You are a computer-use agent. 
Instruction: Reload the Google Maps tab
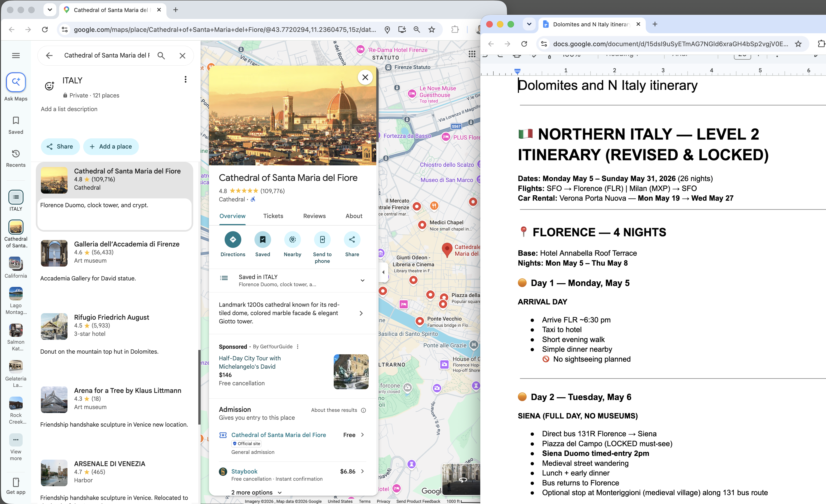pos(45,30)
